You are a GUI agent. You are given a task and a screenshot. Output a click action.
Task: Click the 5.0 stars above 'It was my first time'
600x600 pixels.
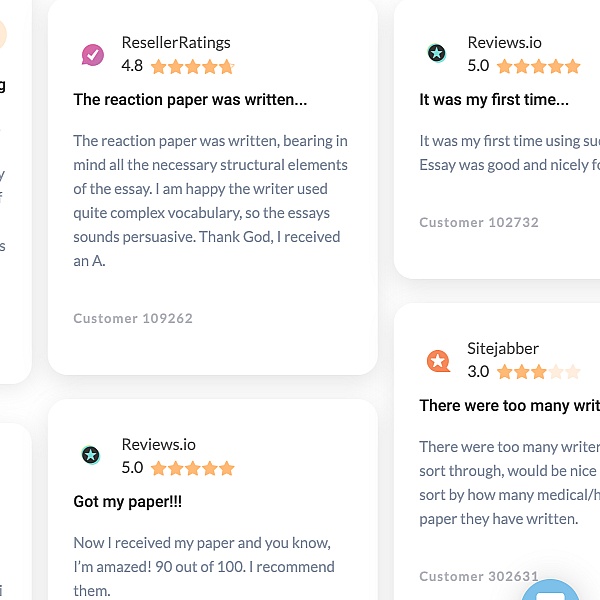click(538, 67)
